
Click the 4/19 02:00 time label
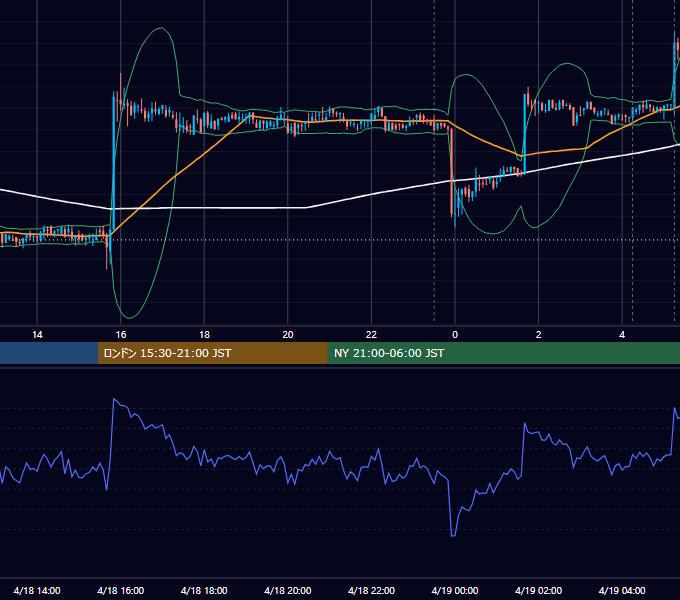click(x=538, y=590)
